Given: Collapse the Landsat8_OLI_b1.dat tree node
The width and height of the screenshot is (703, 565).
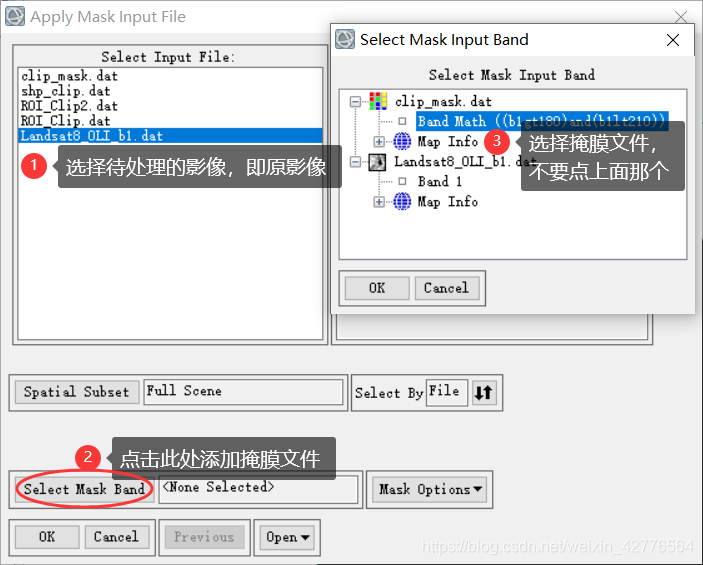Looking at the screenshot, I should (355, 161).
